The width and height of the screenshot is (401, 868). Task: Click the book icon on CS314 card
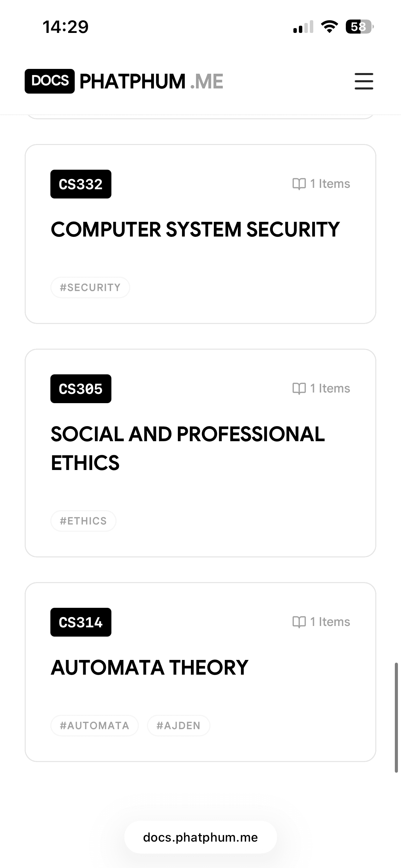point(299,622)
